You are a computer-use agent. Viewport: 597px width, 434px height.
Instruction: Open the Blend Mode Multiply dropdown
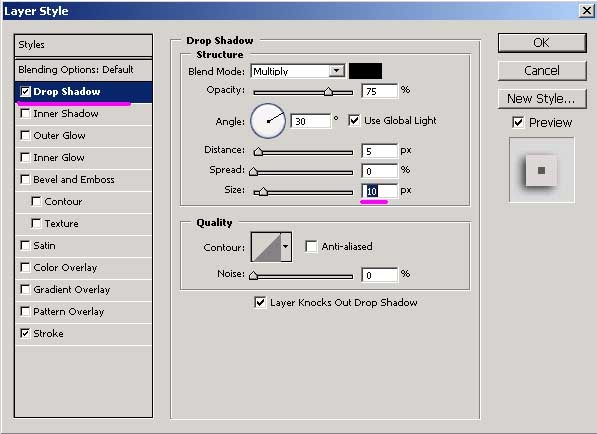click(298, 71)
